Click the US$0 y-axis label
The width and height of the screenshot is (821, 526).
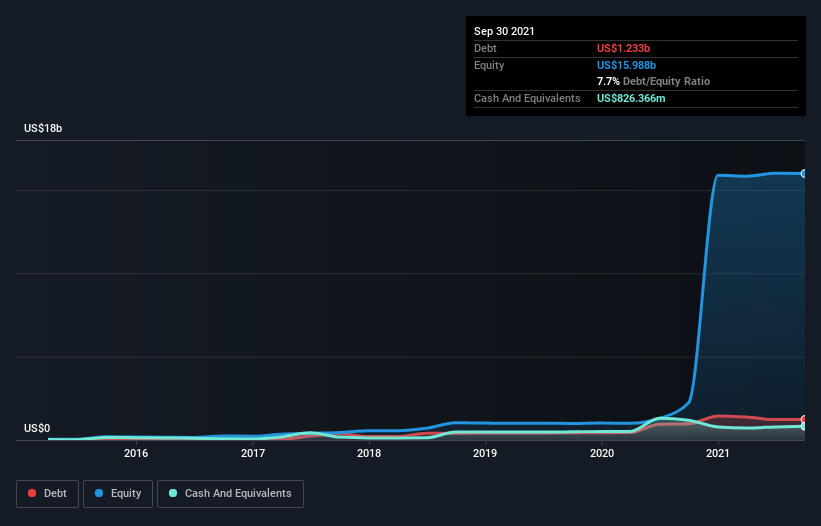[x=37, y=428]
